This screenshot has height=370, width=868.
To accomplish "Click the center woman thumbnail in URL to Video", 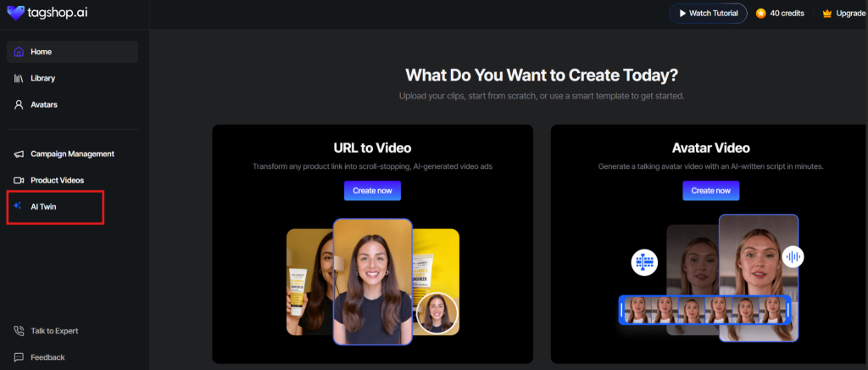I will pyautogui.click(x=372, y=282).
